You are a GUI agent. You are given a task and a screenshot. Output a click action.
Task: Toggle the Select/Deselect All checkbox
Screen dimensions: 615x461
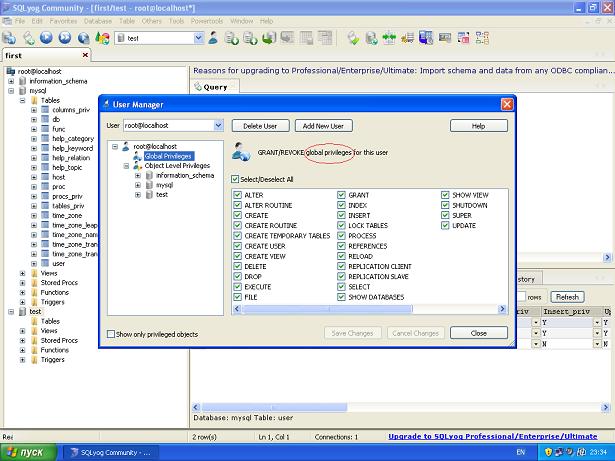coord(235,179)
